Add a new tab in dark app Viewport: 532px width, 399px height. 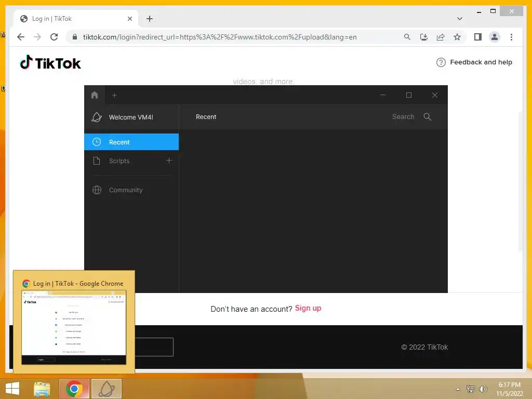pyautogui.click(x=114, y=96)
